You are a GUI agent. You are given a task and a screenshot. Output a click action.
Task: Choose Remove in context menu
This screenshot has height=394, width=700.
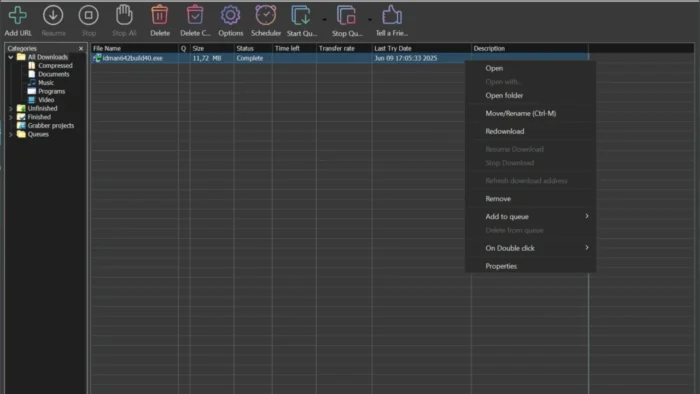[530, 199]
